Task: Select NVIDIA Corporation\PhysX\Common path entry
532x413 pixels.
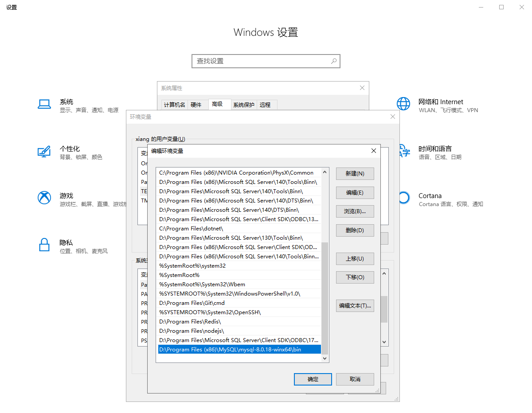Action: click(239, 173)
